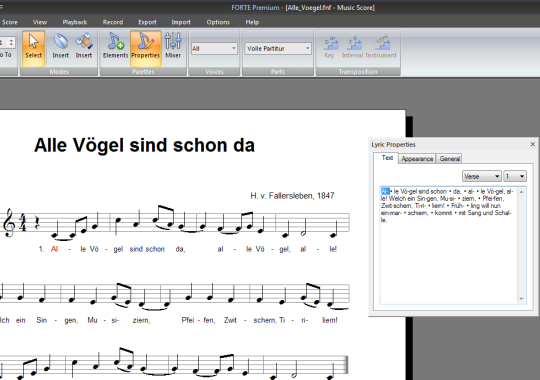Choose the mouse Insert mode icon
Screen dimensions: 540x380
click(61, 46)
